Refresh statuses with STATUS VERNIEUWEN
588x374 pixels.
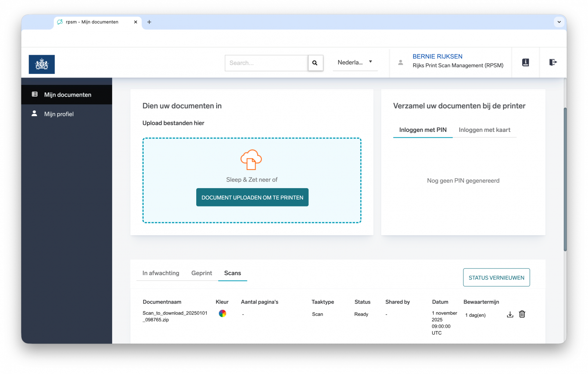pyautogui.click(x=496, y=277)
